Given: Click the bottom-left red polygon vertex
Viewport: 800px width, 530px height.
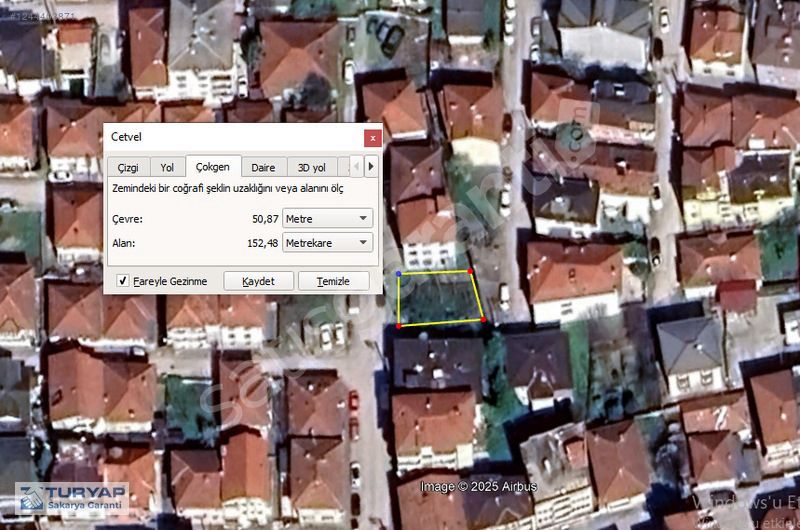Looking at the screenshot, I should point(399,325).
